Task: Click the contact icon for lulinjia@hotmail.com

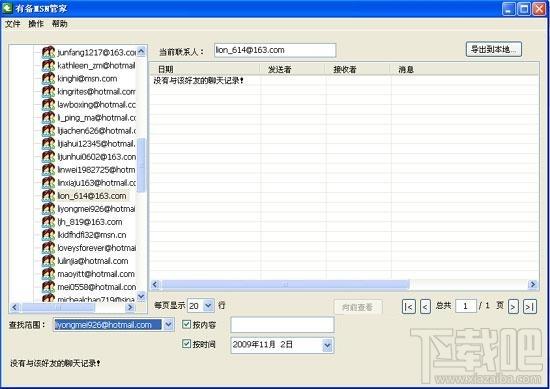Action: [48, 261]
